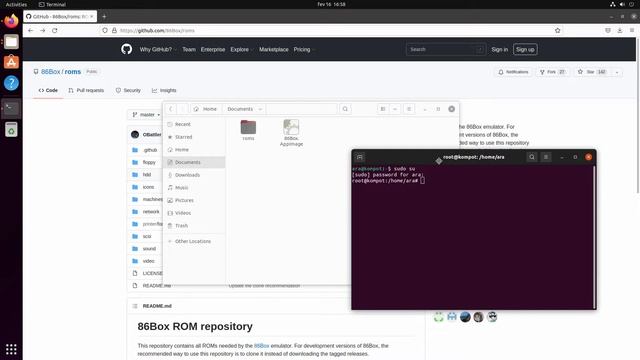
Task: Click the Terminal search icon
Action: pyautogui.click(x=532, y=157)
